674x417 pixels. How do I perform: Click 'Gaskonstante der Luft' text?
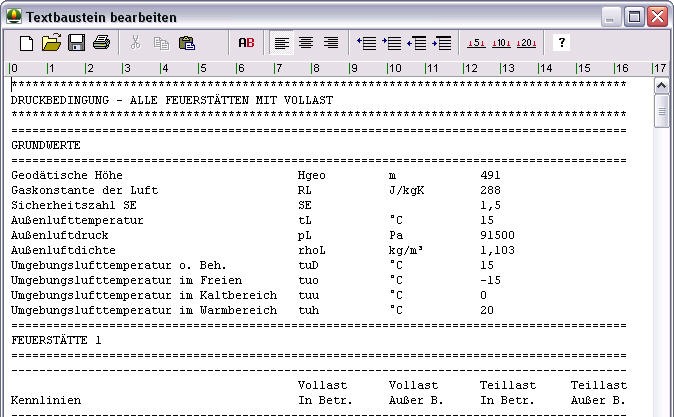click(x=85, y=190)
